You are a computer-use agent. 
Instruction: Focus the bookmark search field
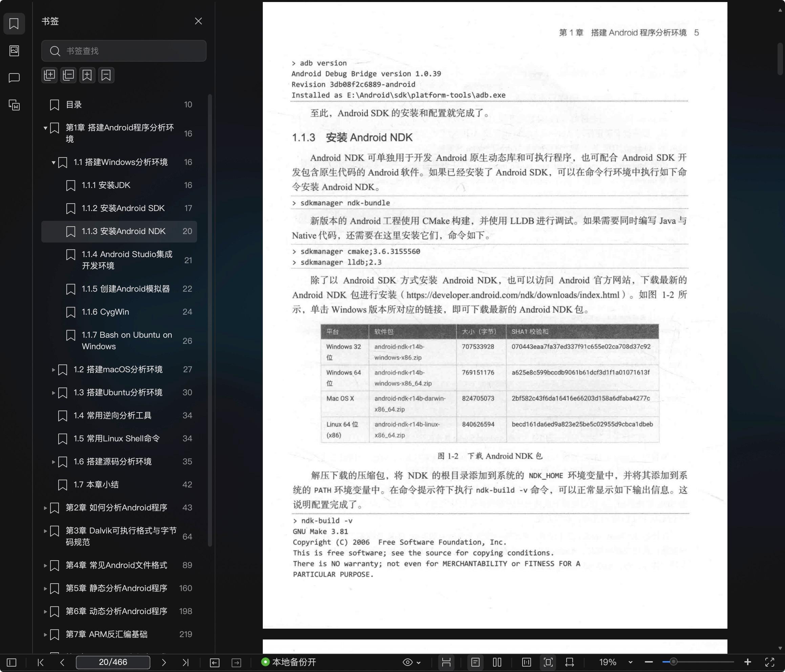(124, 51)
